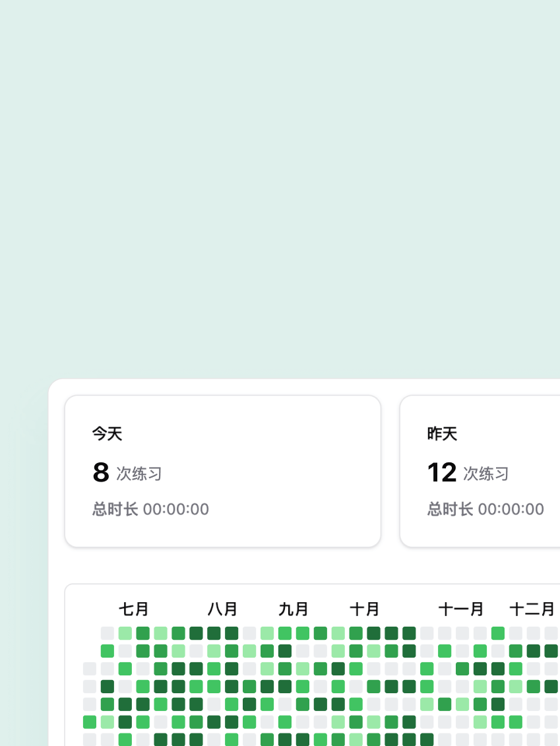This screenshot has width=560, height=746.
Task: Select the only green cell in leftmost heatmap column
Action: pyautogui.click(x=90, y=722)
